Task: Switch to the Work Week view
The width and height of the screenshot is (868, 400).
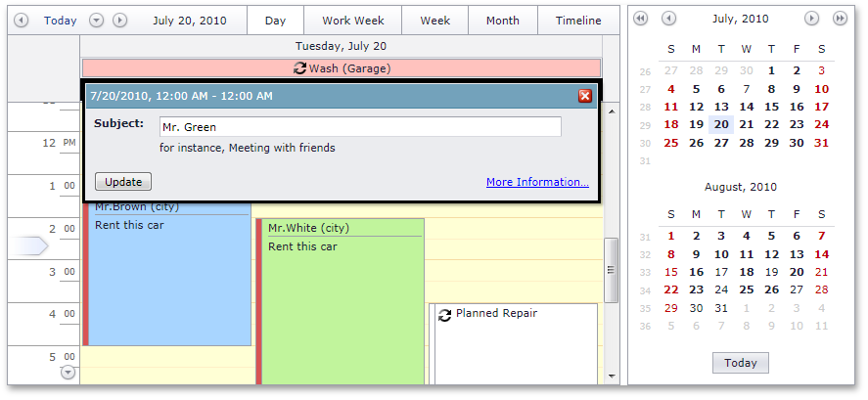Action: click(353, 21)
